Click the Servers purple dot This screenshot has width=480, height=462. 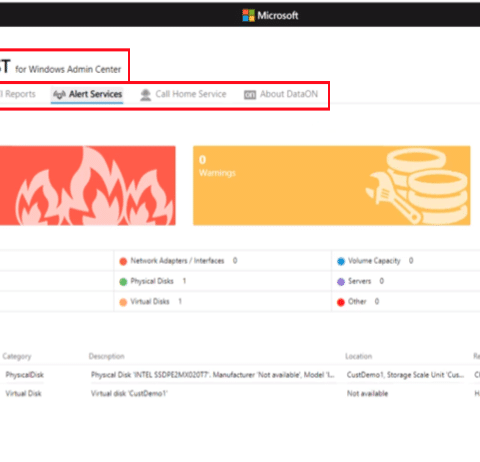[341, 282]
